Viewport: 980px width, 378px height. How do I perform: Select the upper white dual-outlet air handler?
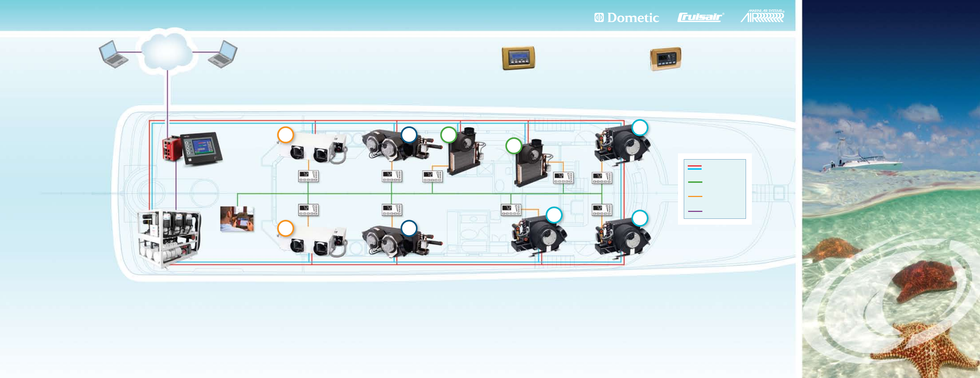[x=313, y=149]
